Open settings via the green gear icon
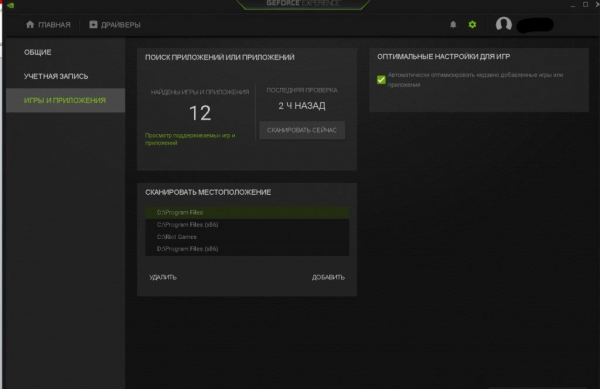Image resolution: width=600 pixels, height=389 pixels. 473,25
